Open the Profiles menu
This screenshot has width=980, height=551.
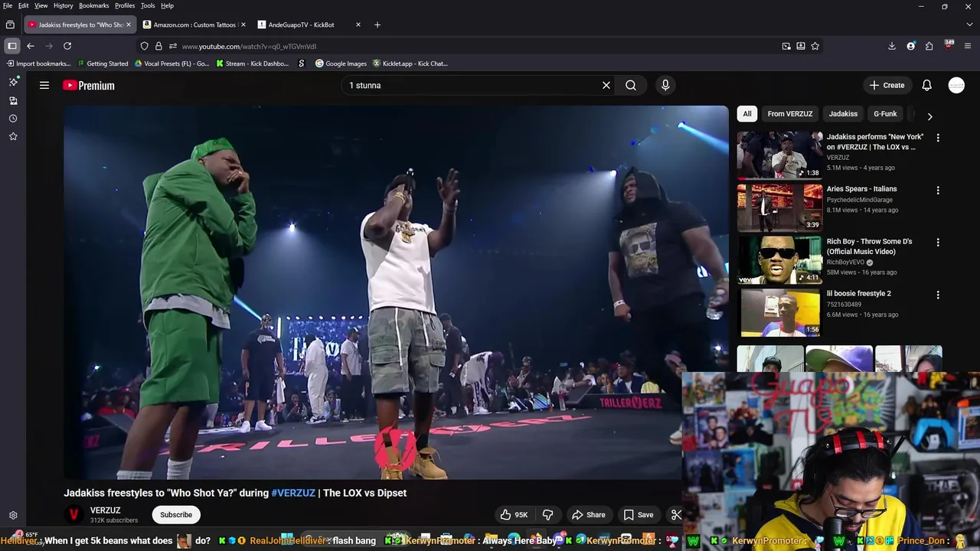[125, 5]
